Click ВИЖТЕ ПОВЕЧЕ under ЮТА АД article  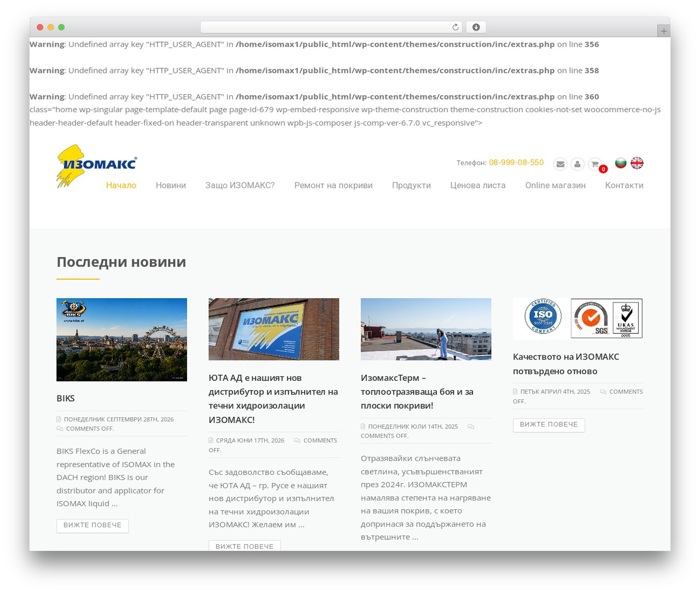(244, 546)
